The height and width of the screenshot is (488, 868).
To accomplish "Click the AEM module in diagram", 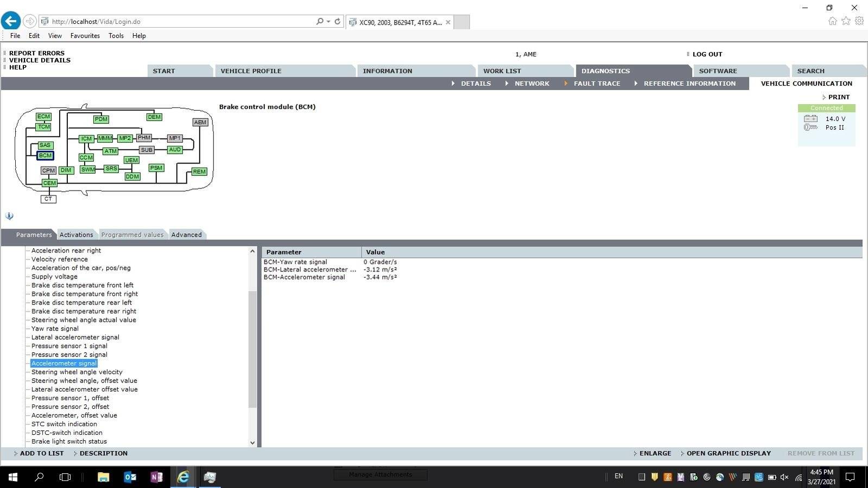I will pyautogui.click(x=200, y=123).
